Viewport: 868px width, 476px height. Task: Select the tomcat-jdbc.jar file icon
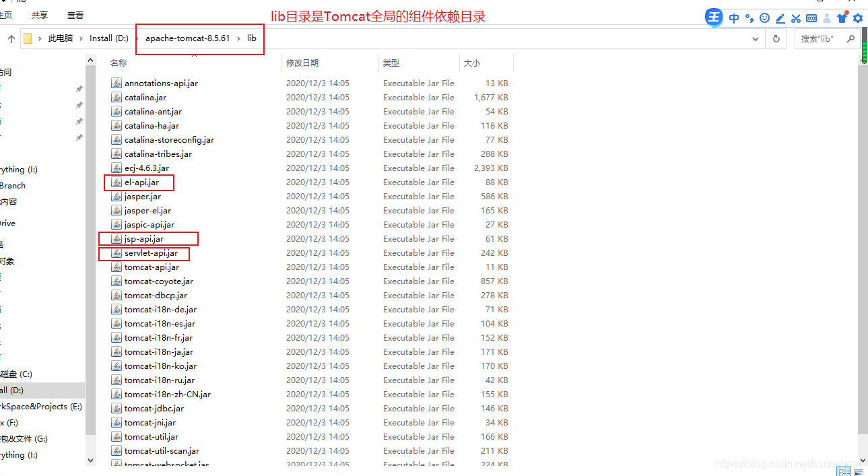point(116,409)
